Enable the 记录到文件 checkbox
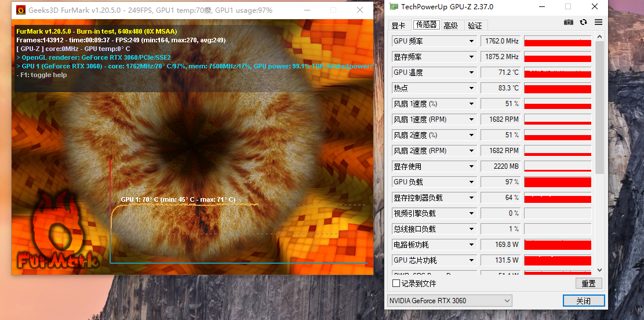This screenshot has width=644, height=320. point(396,283)
